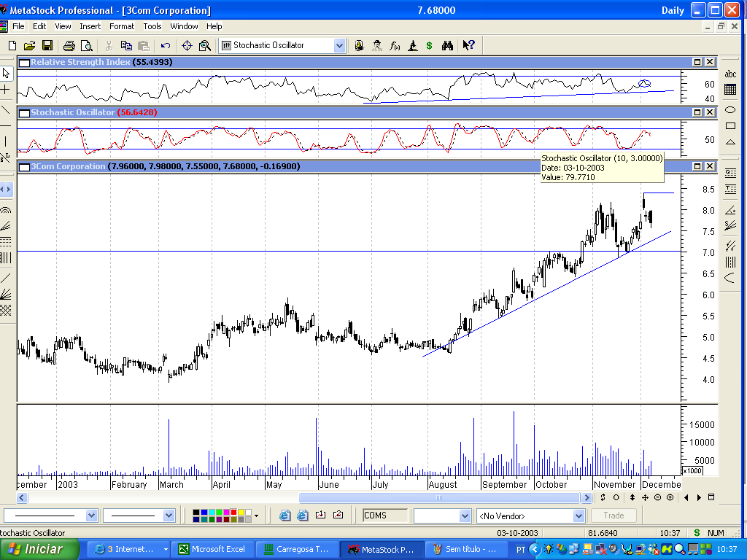Pick the red color swatch

tap(234, 513)
